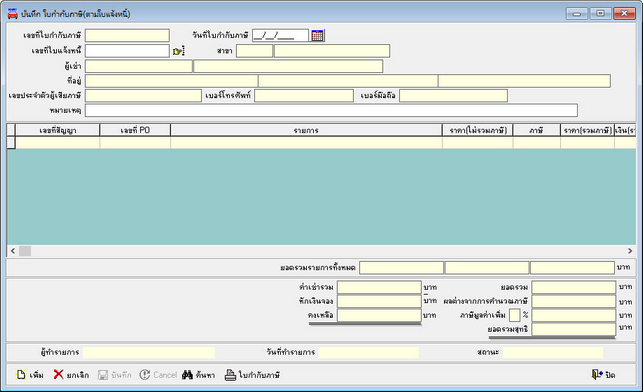Click the first row รายการ cell
The image size is (643, 392).
click(x=306, y=143)
